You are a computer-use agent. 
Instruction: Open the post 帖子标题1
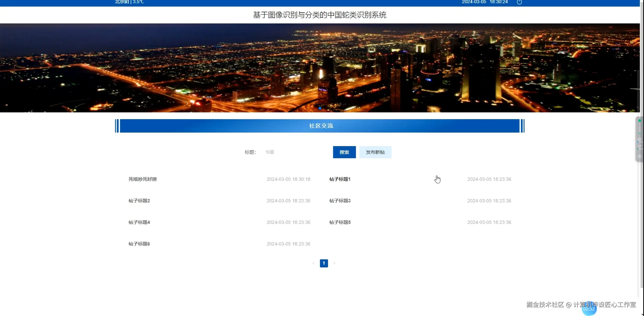point(340,179)
